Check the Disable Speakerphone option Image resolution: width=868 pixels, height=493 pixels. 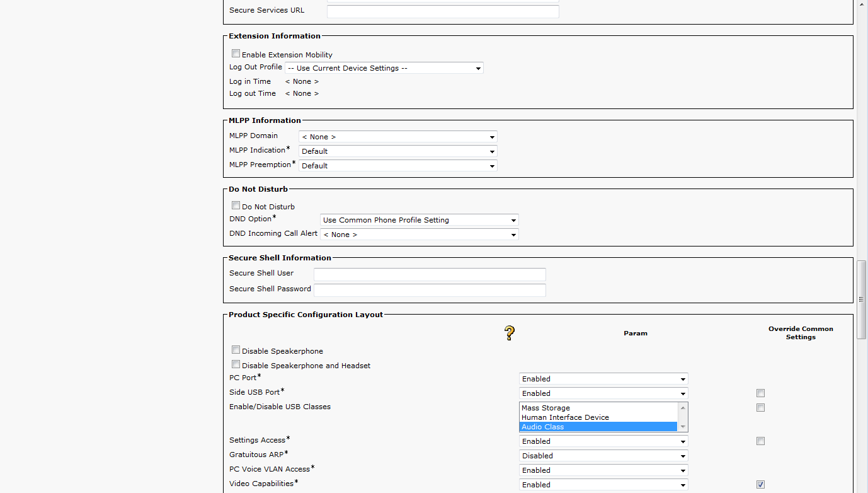click(x=236, y=350)
